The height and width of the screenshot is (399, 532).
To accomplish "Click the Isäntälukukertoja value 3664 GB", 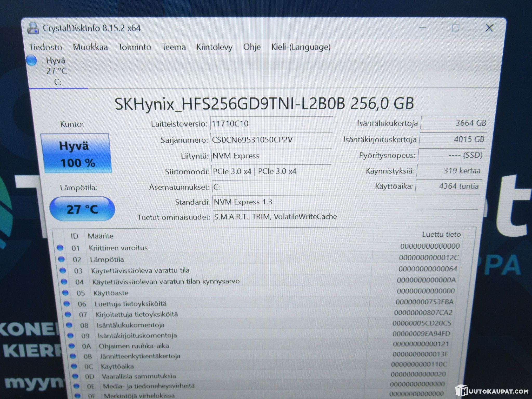I will (x=455, y=123).
